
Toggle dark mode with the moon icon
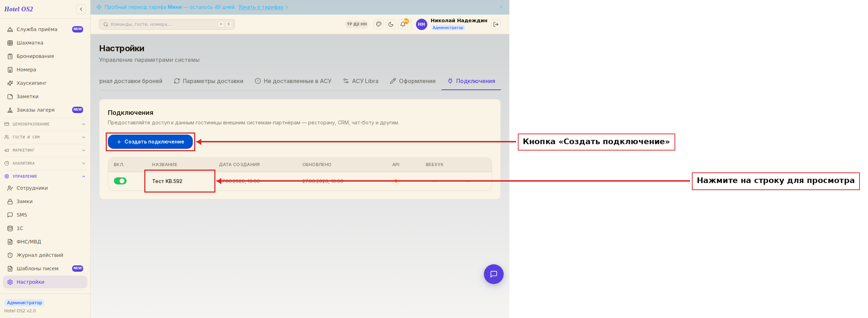[x=391, y=24]
